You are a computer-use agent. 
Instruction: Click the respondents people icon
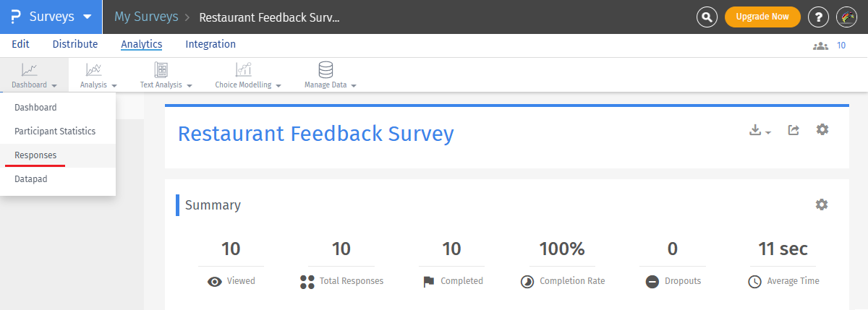coord(820,46)
